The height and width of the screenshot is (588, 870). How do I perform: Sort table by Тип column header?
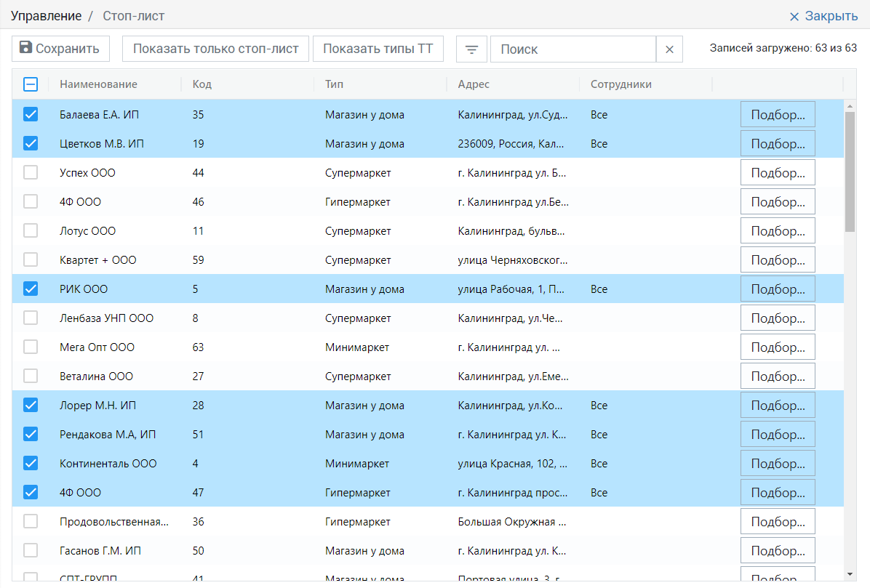tap(334, 84)
